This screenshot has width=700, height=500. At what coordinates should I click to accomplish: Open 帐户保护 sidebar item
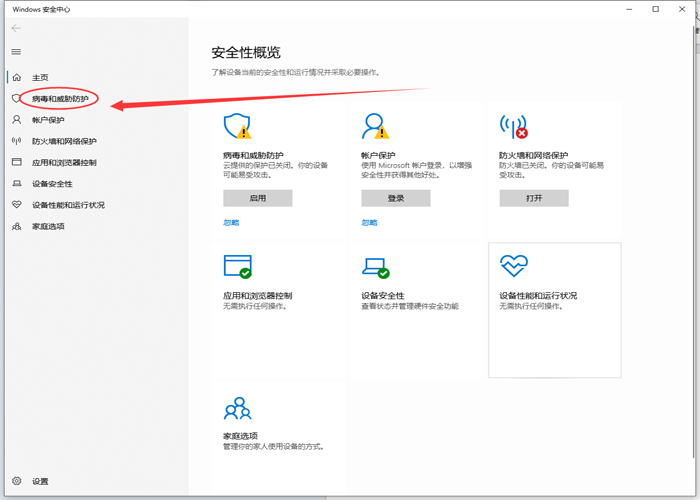48,119
